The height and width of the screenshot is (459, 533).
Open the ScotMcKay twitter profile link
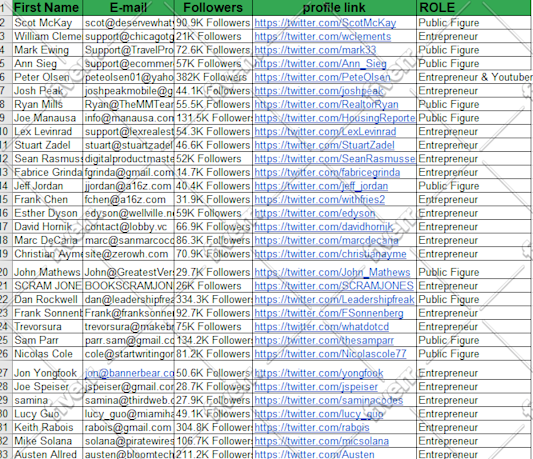pos(325,23)
